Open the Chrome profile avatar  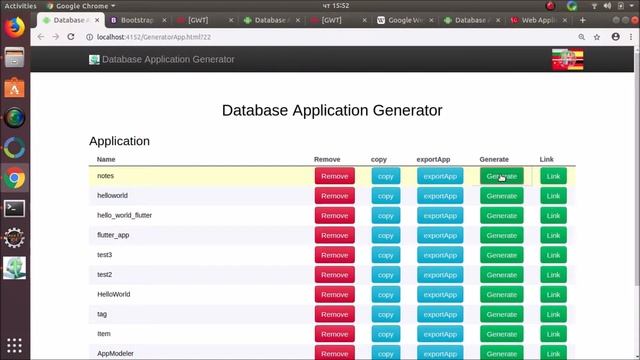(616, 37)
